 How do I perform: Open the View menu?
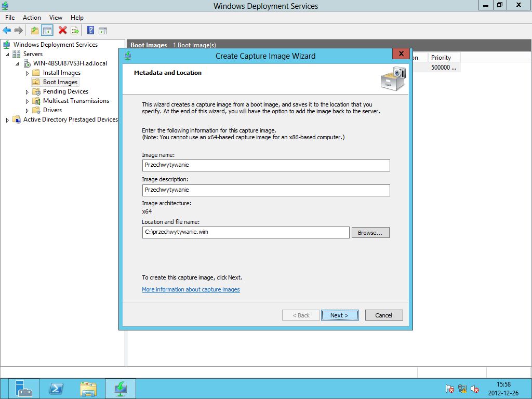[56, 18]
